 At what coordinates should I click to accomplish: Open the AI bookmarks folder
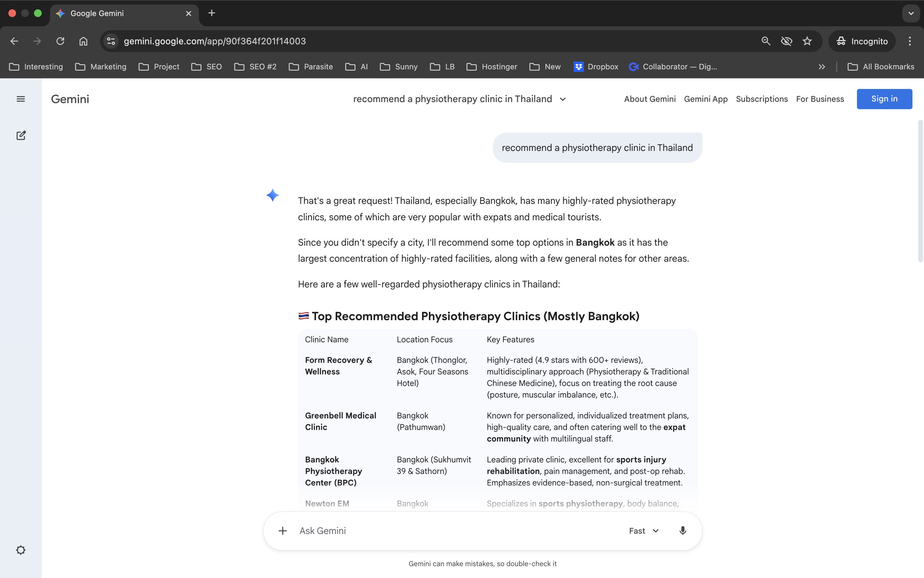click(x=356, y=67)
